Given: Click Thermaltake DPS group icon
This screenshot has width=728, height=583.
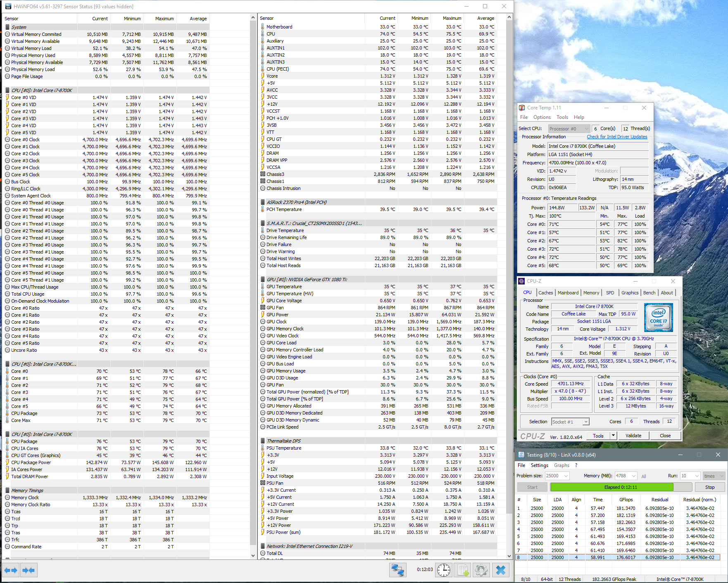Looking at the screenshot, I should coord(263,441).
